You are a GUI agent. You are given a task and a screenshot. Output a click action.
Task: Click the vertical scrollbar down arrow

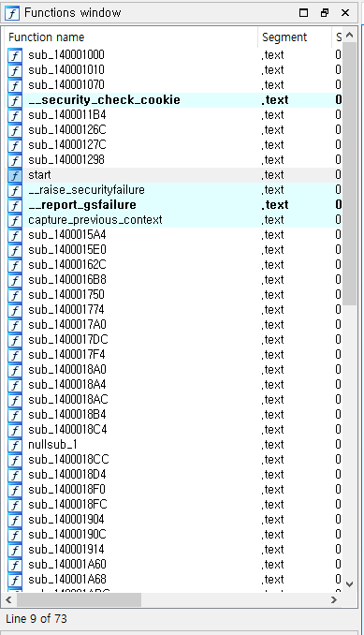pyautogui.click(x=350, y=584)
